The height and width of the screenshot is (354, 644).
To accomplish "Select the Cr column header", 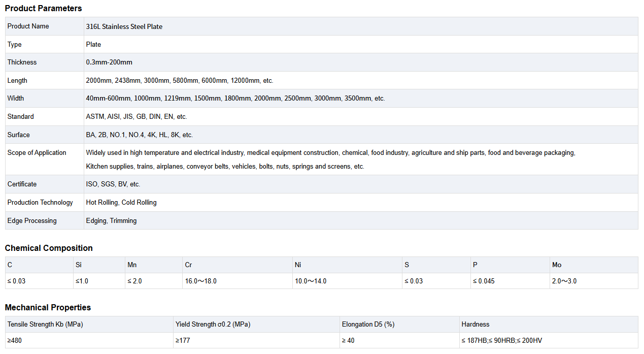I will click(x=189, y=265).
